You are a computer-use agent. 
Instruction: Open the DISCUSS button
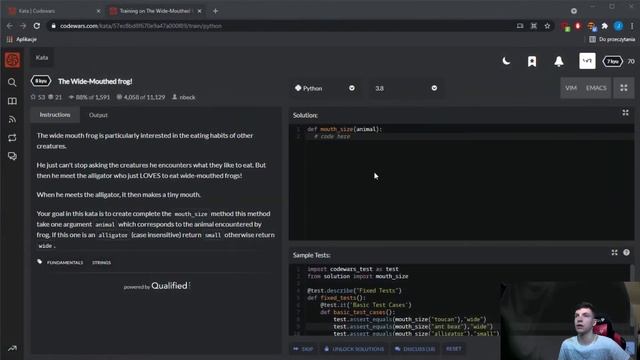(415, 349)
